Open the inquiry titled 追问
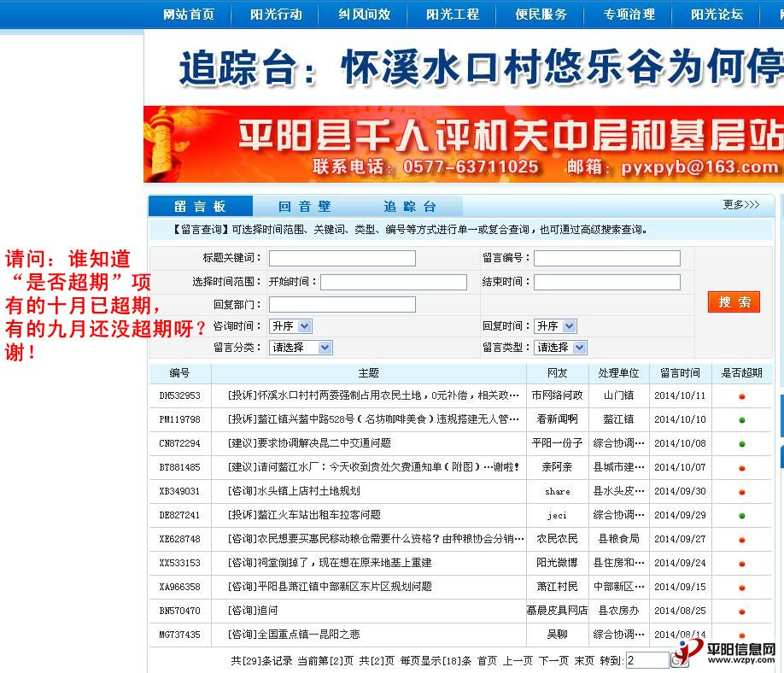This screenshot has width=784, height=673. pyautogui.click(x=253, y=611)
